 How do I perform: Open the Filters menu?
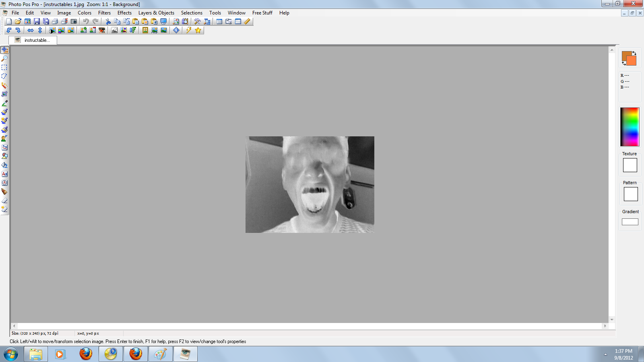click(104, 13)
